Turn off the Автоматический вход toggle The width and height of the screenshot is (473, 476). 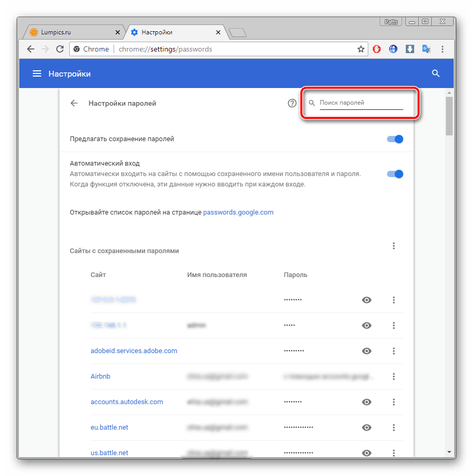(395, 174)
